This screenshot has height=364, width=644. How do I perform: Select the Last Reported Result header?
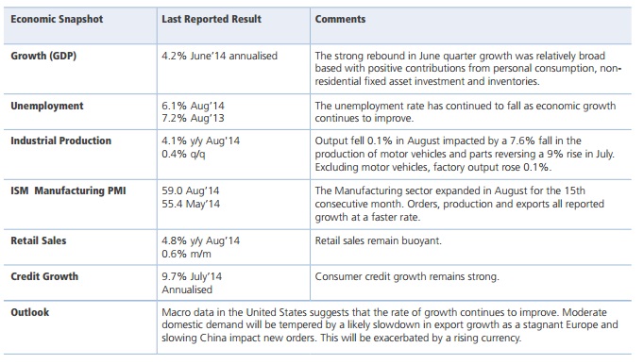coord(212,19)
